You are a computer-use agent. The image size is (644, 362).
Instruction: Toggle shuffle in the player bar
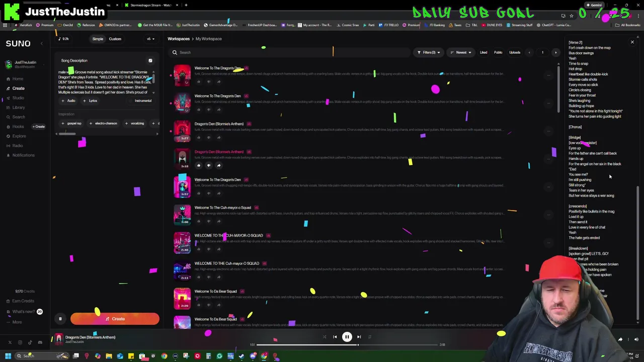pyautogui.click(x=324, y=337)
